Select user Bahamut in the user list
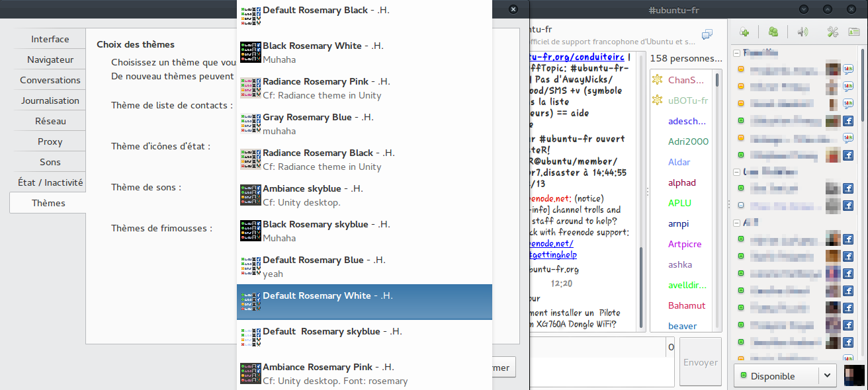The image size is (868, 390). click(687, 305)
